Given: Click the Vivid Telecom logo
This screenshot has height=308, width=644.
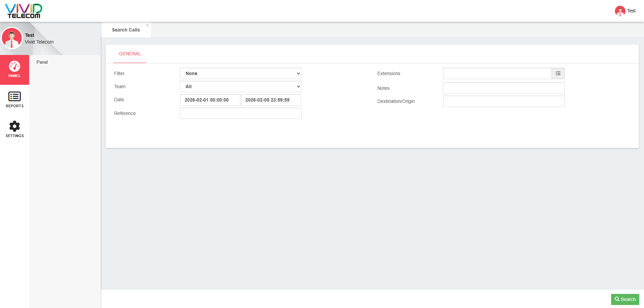Looking at the screenshot, I should pos(23,11).
